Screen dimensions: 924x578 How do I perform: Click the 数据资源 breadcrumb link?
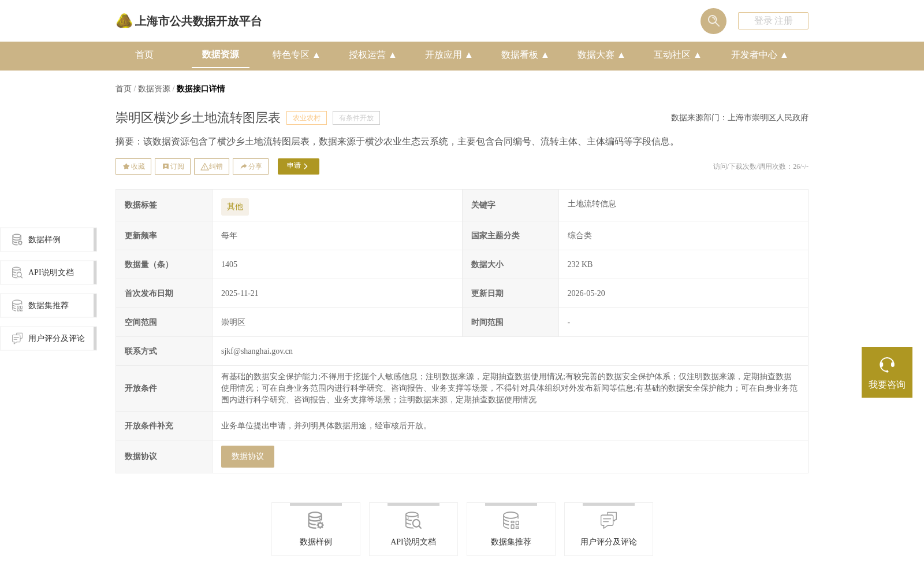coord(154,88)
